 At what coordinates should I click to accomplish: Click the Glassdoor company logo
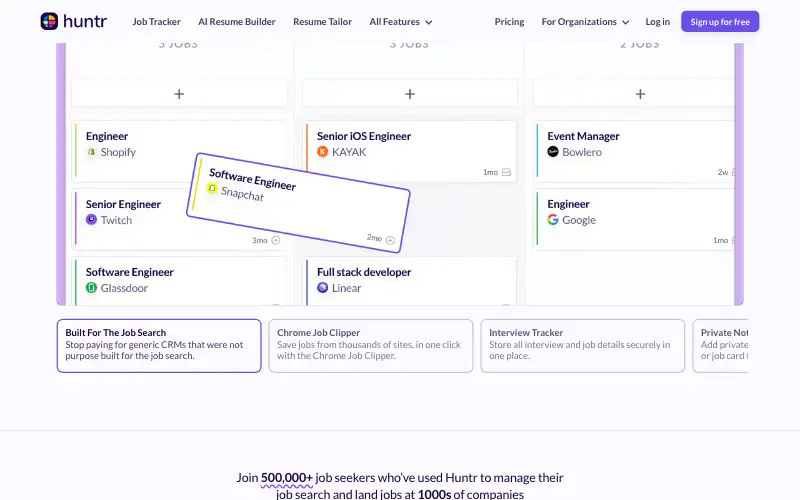[91, 288]
